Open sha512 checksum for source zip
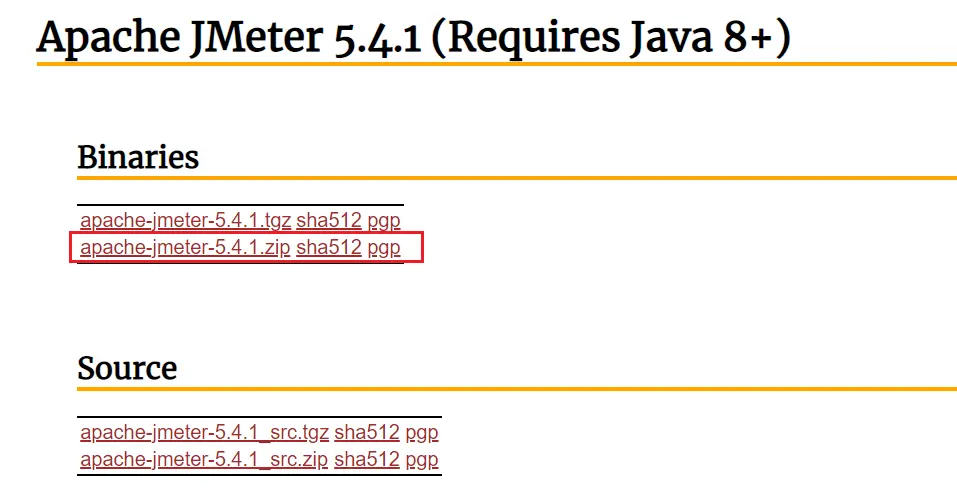The image size is (957, 493). (x=367, y=460)
